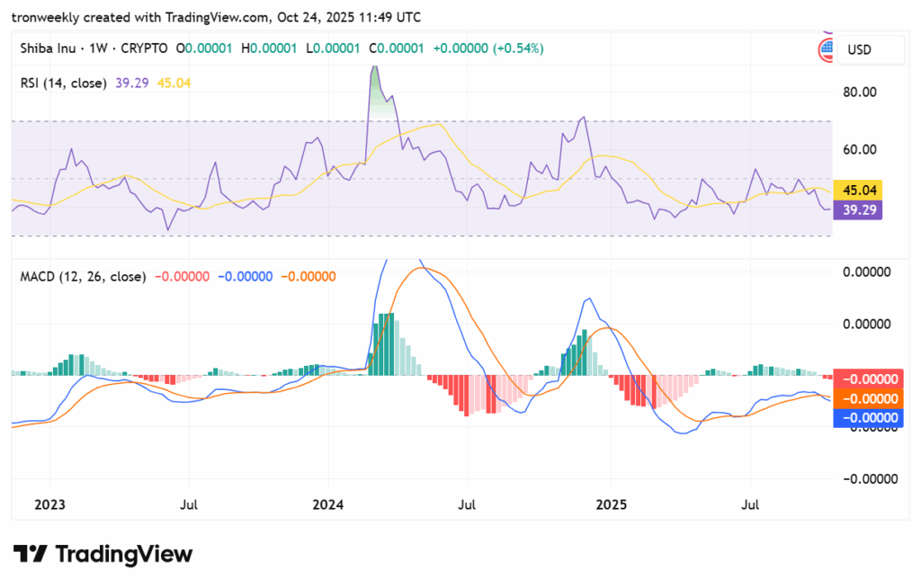Open the USD currency selector

[870, 50]
